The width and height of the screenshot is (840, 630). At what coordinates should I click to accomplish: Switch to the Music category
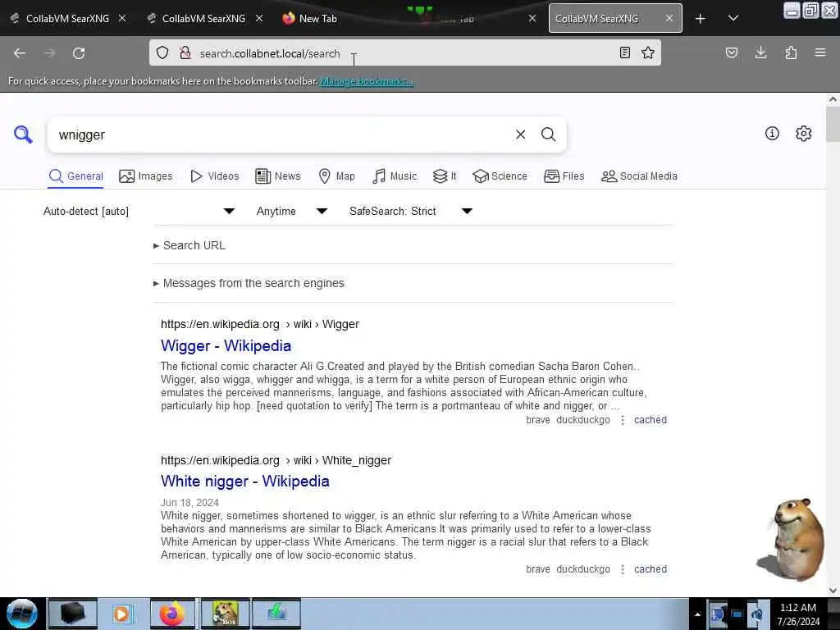[x=395, y=176]
